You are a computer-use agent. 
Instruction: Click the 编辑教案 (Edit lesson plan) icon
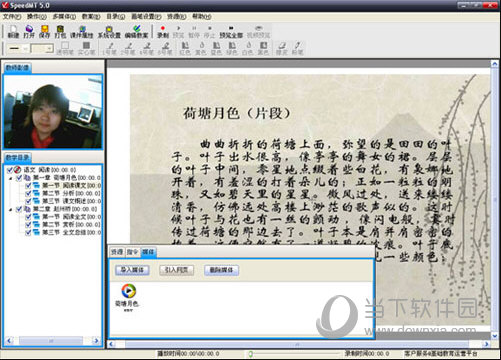[136, 32]
